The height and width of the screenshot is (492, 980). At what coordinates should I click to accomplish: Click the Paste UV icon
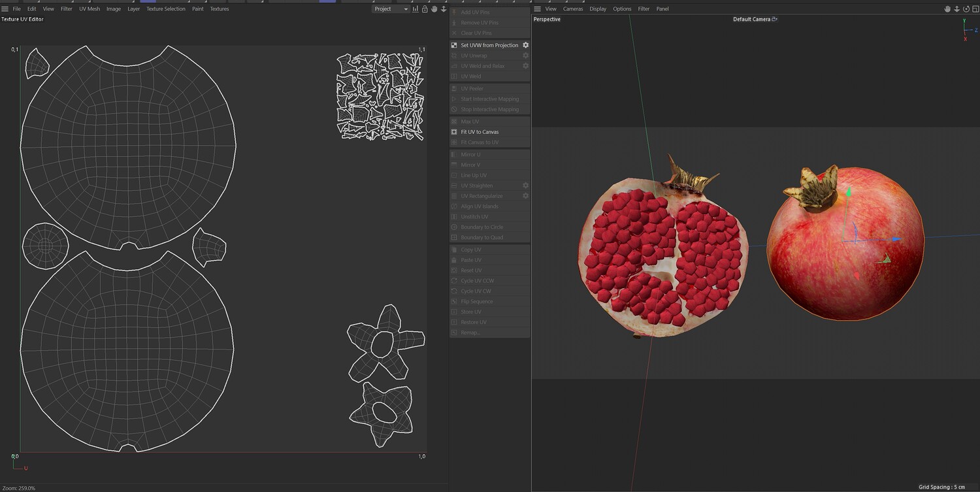click(x=455, y=261)
